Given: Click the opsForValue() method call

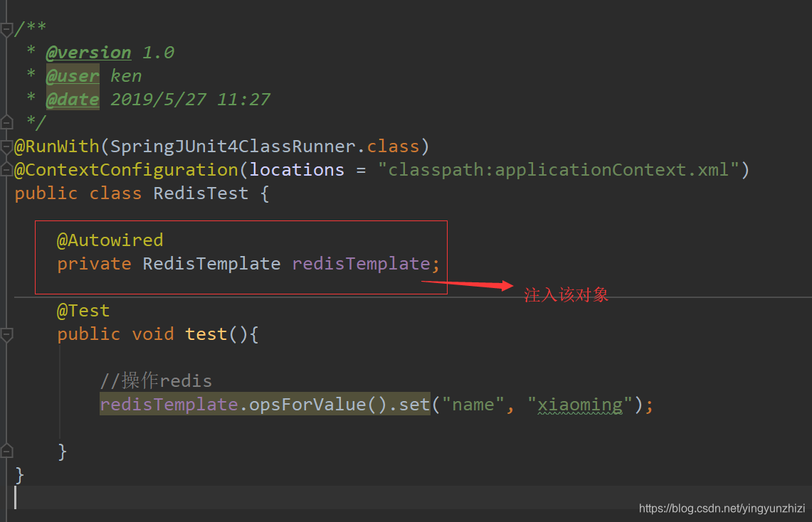Looking at the screenshot, I should point(318,405).
